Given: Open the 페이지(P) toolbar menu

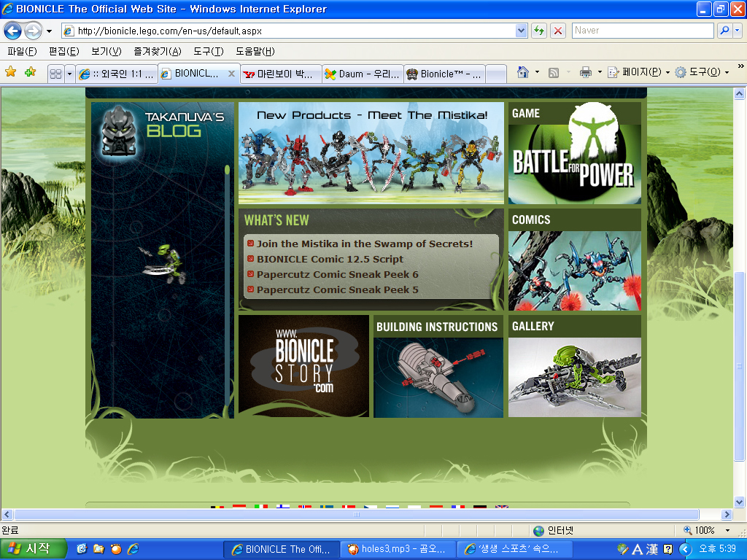Looking at the screenshot, I should coord(638,72).
